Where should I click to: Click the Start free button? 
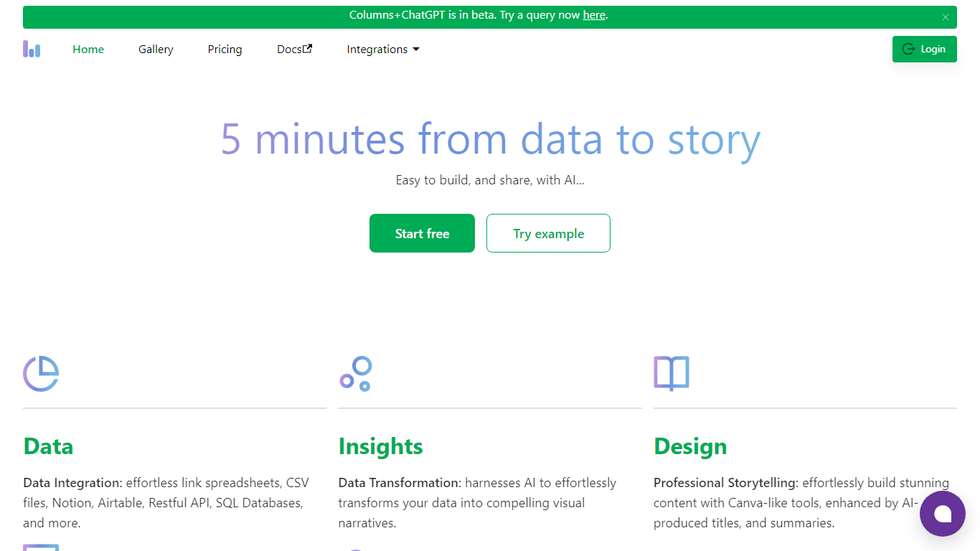pos(422,233)
